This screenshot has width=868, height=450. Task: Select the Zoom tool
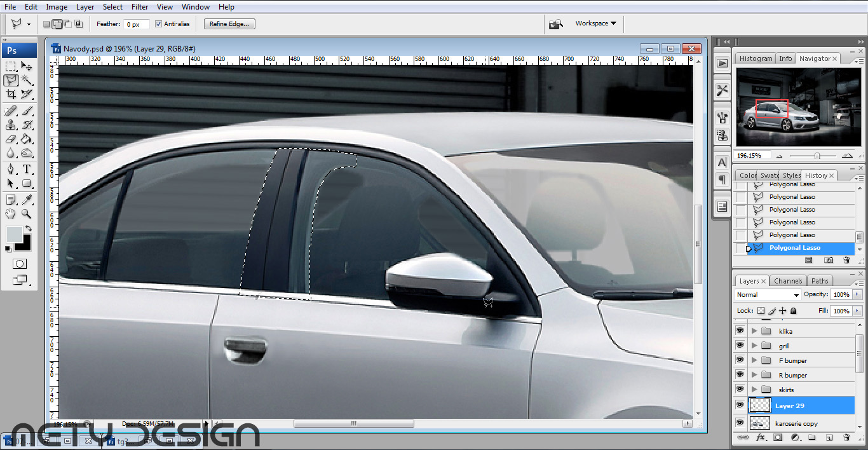pos(27,214)
